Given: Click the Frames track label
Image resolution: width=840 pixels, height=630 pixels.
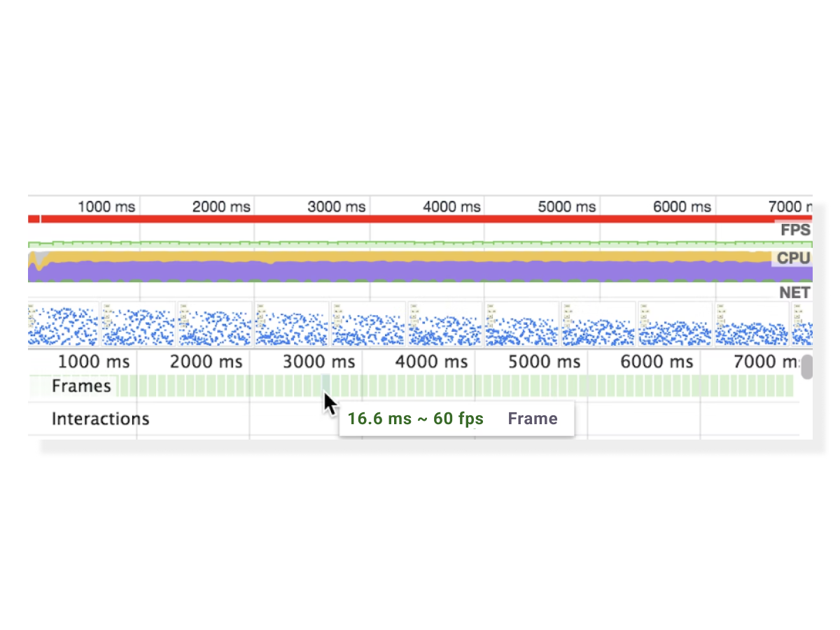Looking at the screenshot, I should pos(81,386).
